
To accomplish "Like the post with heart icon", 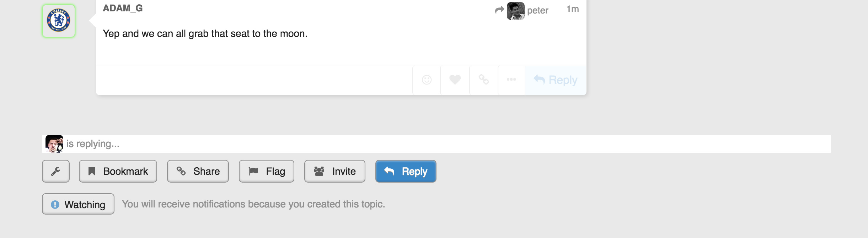I will pos(455,80).
